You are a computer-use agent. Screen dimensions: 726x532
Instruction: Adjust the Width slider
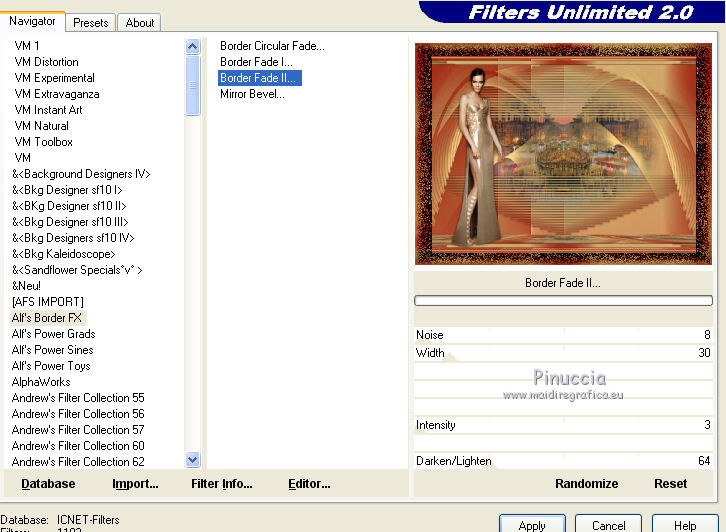[563, 353]
